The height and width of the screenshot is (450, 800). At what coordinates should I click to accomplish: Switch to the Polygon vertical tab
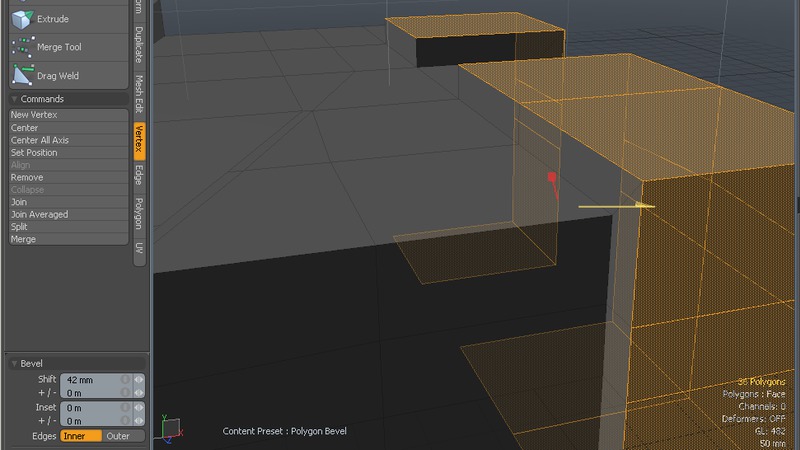tap(139, 214)
